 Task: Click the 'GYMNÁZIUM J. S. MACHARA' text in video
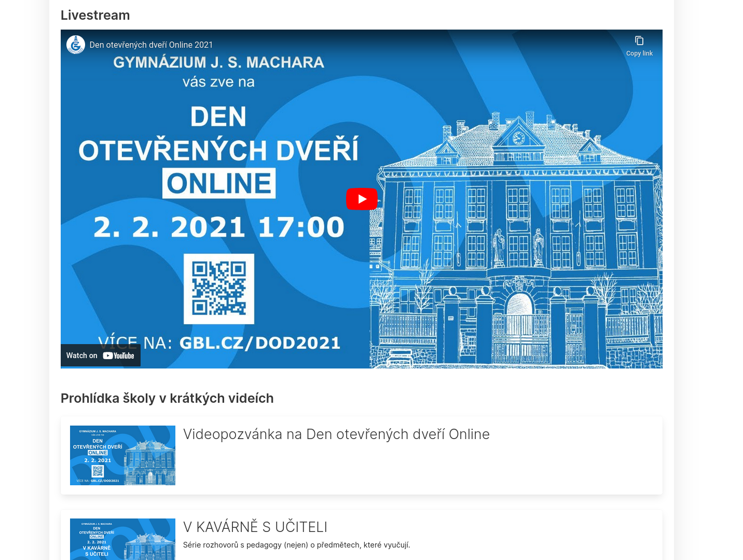point(219,62)
